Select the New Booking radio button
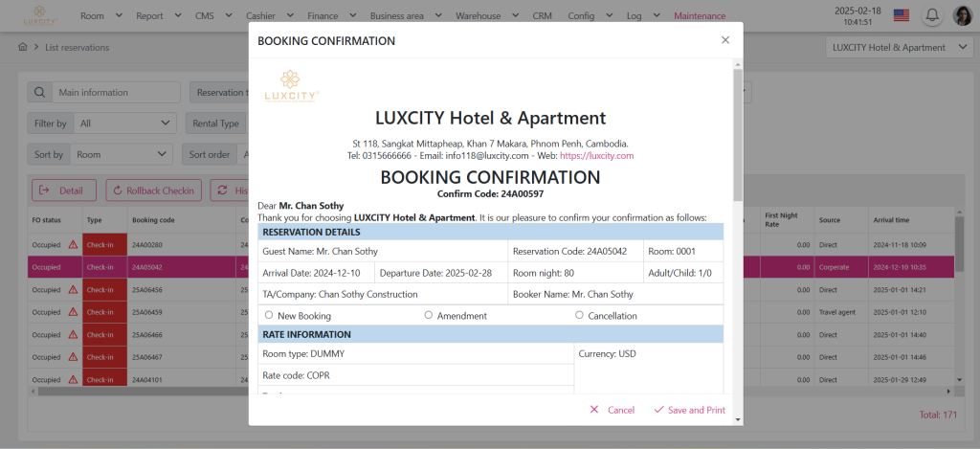The image size is (980, 449). pyautogui.click(x=269, y=315)
